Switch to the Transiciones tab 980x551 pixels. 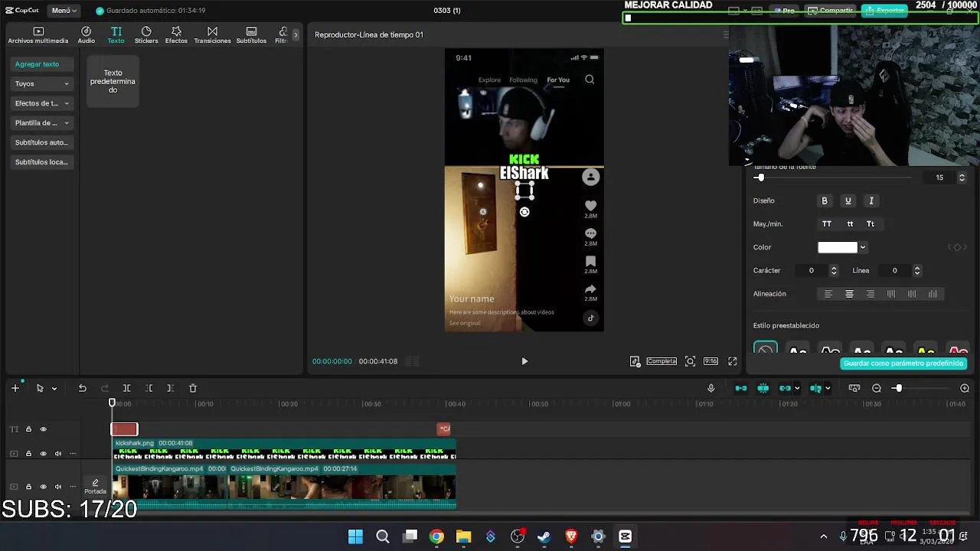(212, 35)
